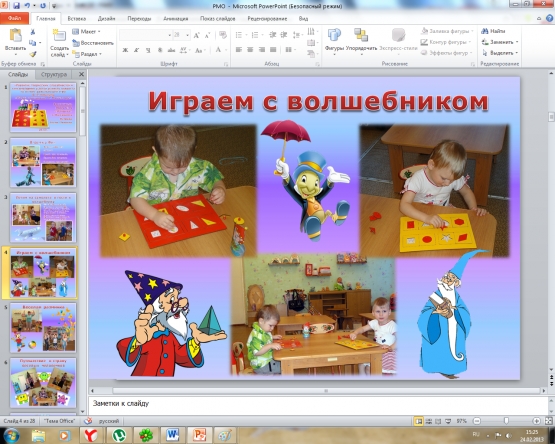Switch to Normal view in status bar
555x444 pixels.
coord(419,421)
